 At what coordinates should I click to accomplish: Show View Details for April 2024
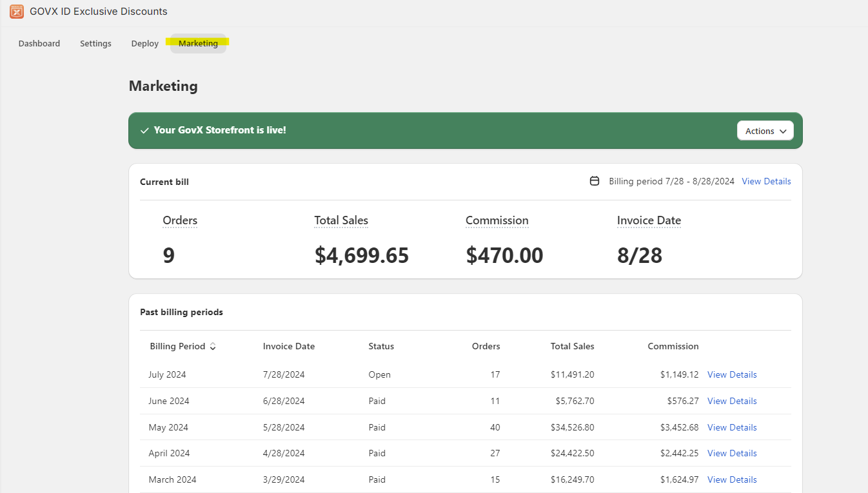pos(732,454)
